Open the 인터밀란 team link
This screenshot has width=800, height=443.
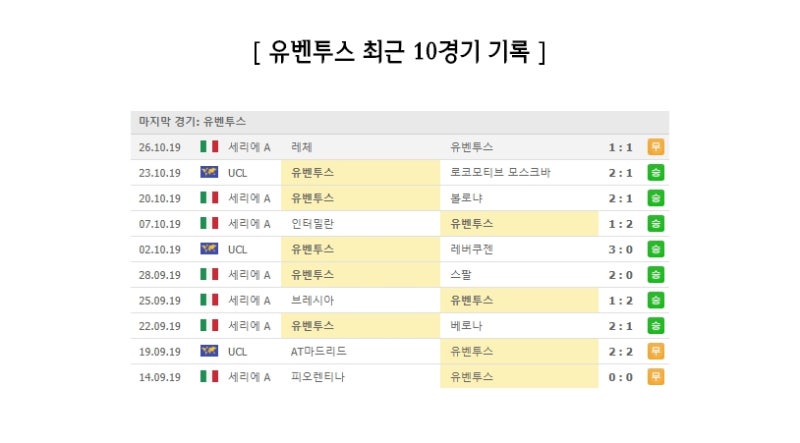[312, 223]
